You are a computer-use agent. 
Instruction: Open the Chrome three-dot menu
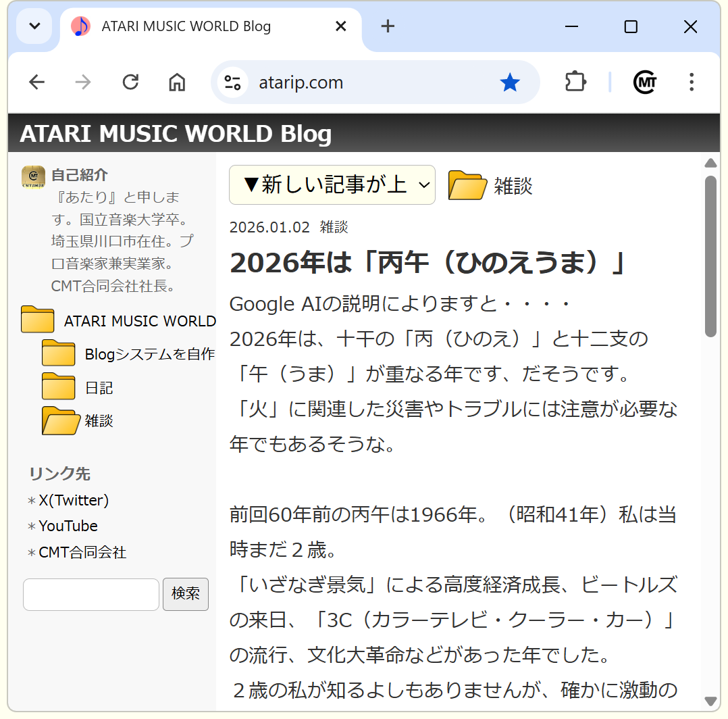point(691,82)
